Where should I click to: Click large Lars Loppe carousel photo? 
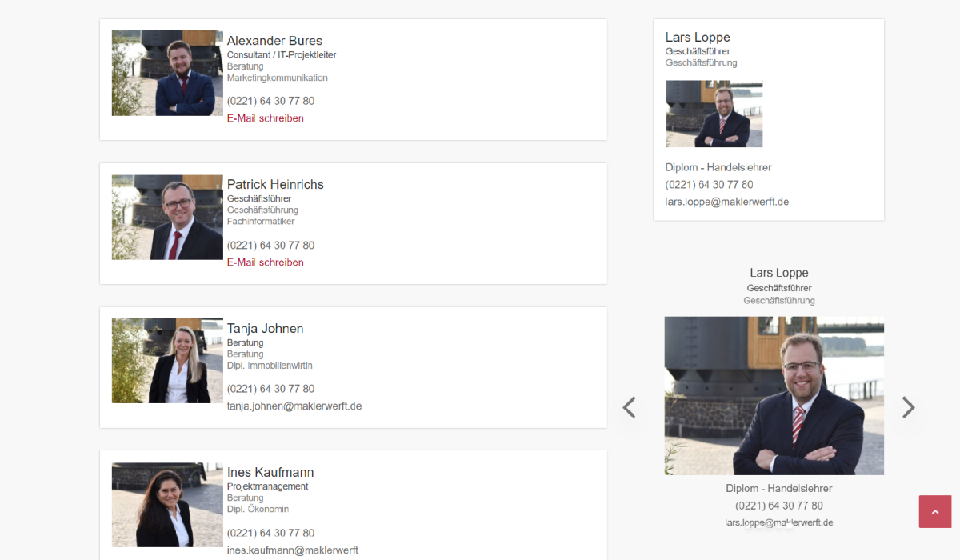774,396
